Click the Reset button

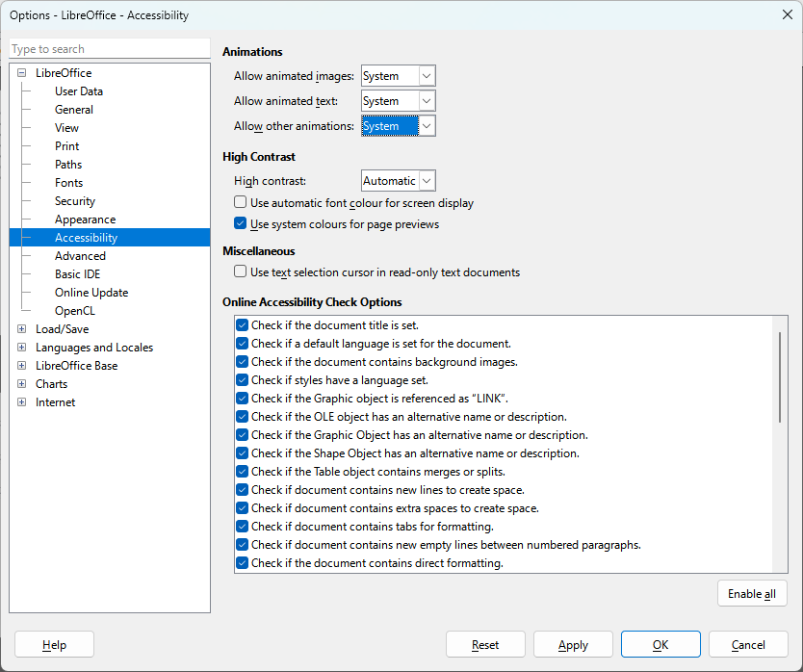[x=485, y=644]
